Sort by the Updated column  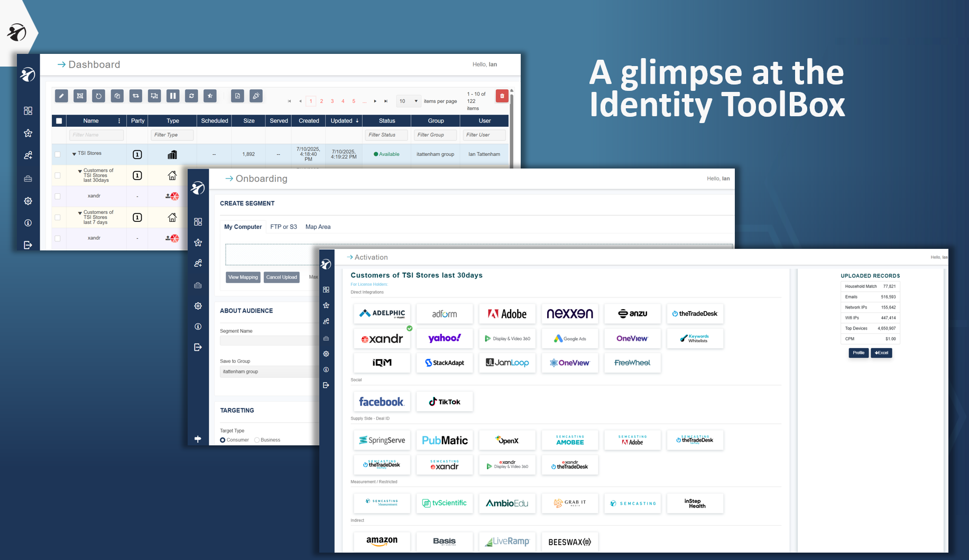[x=345, y=121]
